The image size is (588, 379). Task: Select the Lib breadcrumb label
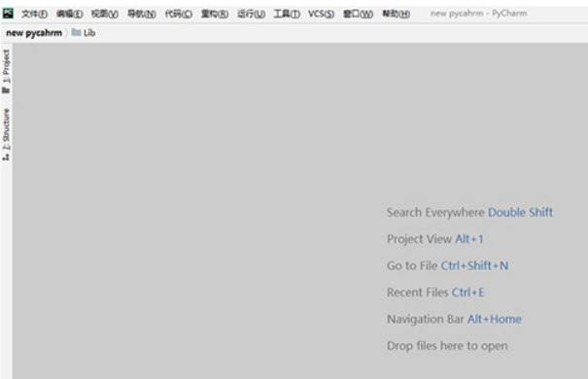point(89,33)
